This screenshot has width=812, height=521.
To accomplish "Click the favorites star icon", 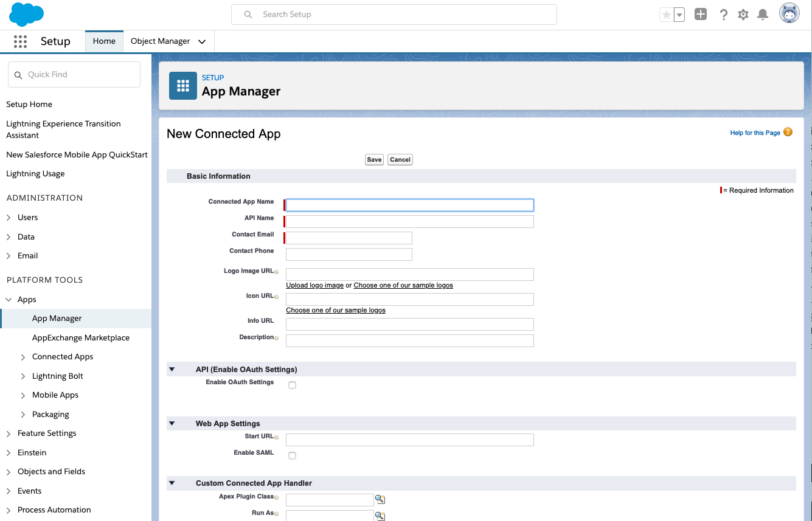I will 667,15.
